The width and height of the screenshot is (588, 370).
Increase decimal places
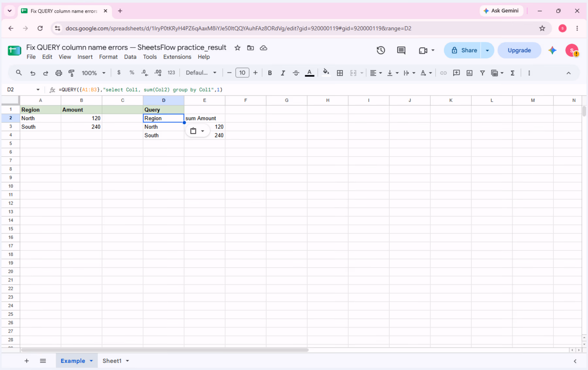tap(158, 73)
